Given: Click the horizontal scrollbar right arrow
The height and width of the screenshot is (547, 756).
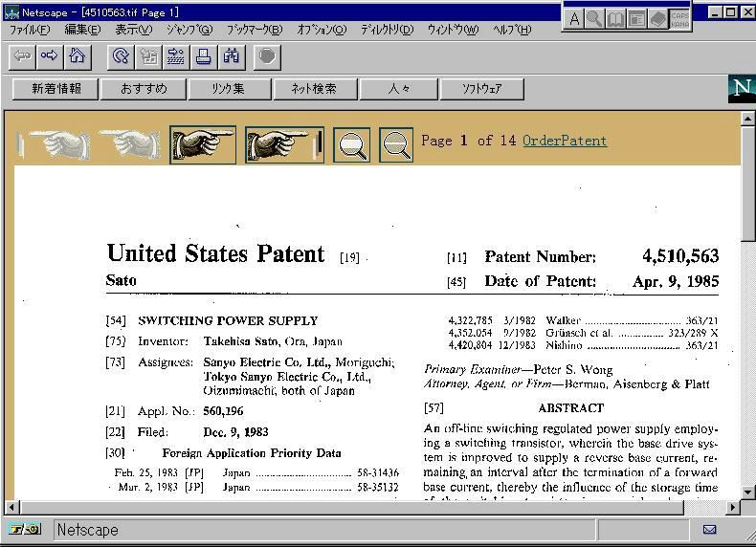Looking at the screenshot, I should click(x=734, y=507).
